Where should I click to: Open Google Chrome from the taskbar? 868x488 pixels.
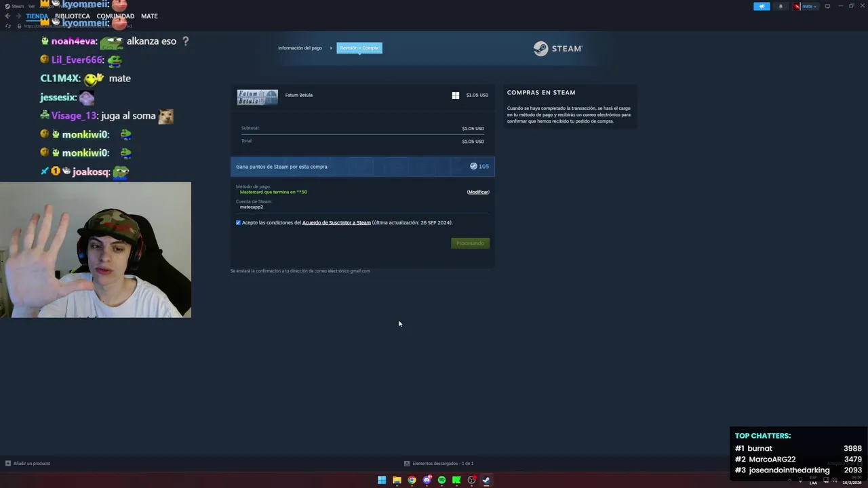click(412, 481)
